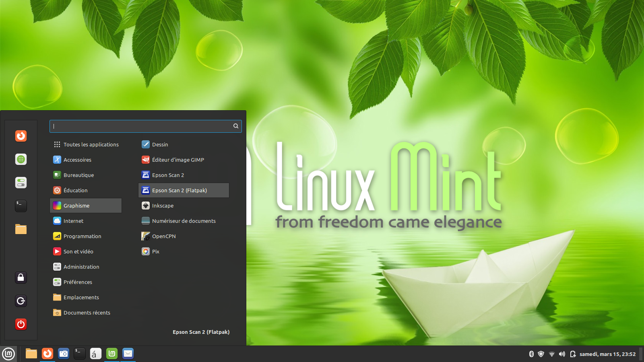The image size is (644, 362).
Task: Launch Éditeur d'image GIMP
Action: click(x=178, y=160)
